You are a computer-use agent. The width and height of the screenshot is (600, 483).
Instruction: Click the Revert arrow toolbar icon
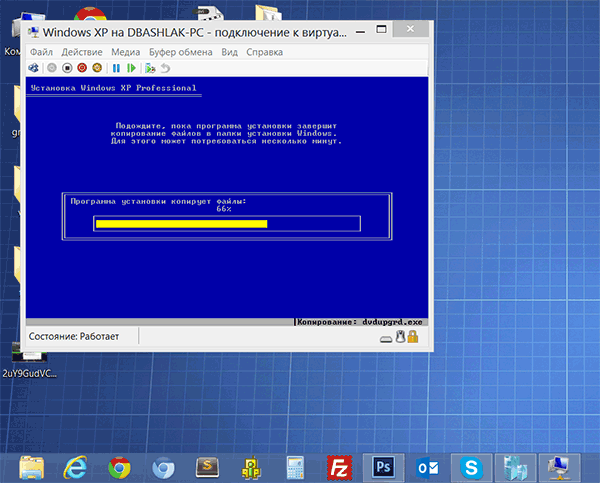point(165,68)
